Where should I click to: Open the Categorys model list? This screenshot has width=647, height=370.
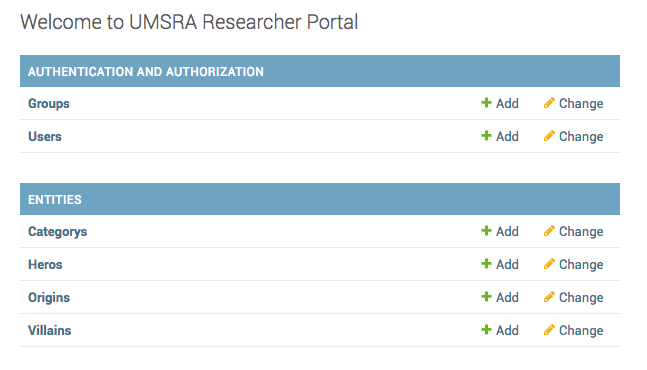(x=57, y=232)
